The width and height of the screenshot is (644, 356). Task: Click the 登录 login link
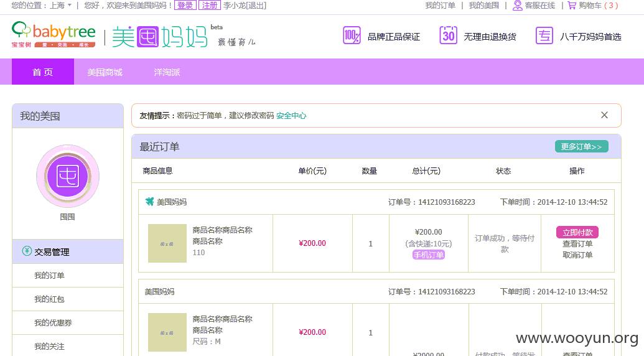point(185,6)
